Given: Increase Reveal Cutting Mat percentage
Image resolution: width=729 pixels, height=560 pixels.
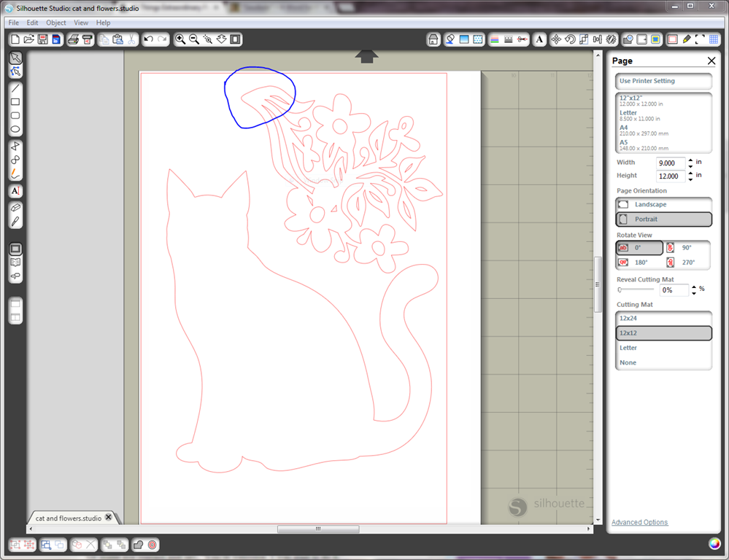Looking at the screenshot, I should (694, 287).
